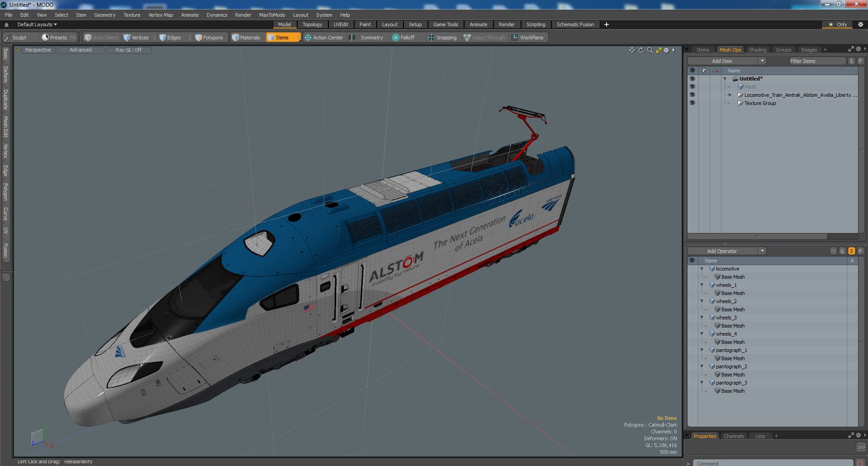Screen dimensions: 868x466
Task: Click the F filter button beside Filter Items
Action: click(860, 61)
